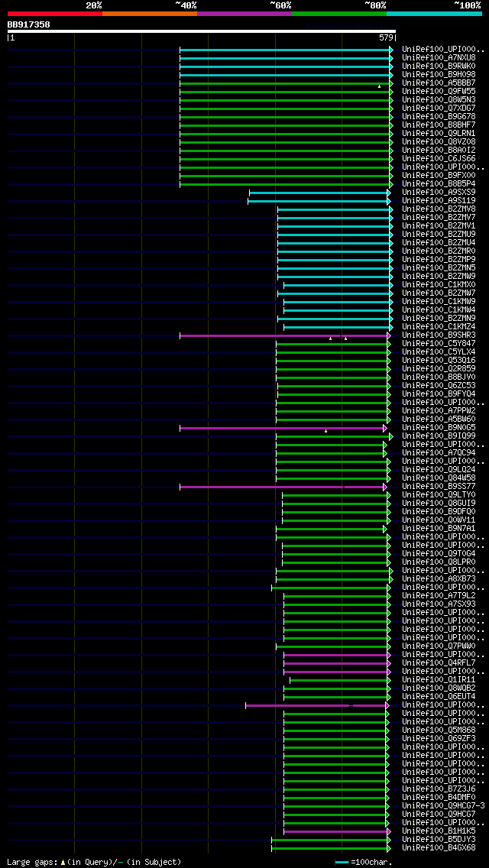Open hit UniRef100_B9G678

(439, 116)
